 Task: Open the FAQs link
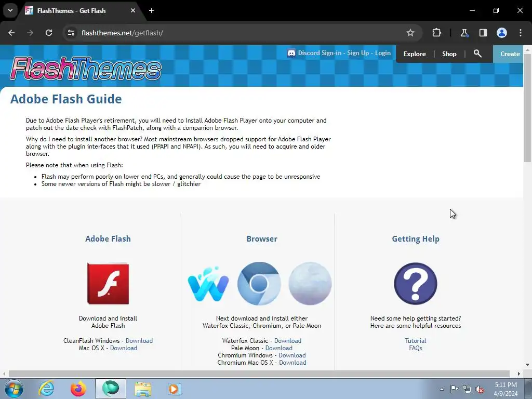pos(416,348)
